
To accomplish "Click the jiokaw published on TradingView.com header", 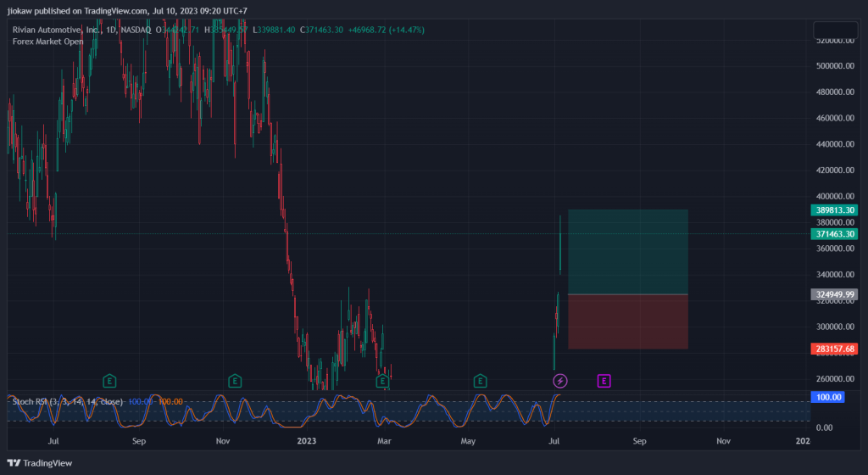I will pyautogui.click(x=127, y=10).
